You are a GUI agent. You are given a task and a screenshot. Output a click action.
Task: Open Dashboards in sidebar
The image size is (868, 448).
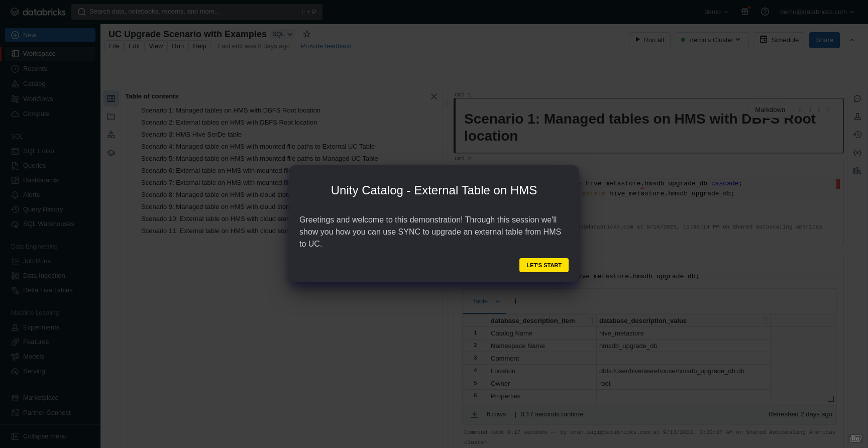tap(50, 180)
